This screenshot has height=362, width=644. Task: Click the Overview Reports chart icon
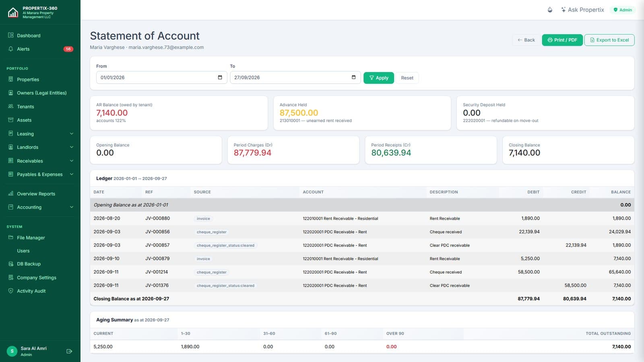click(11, 194)
